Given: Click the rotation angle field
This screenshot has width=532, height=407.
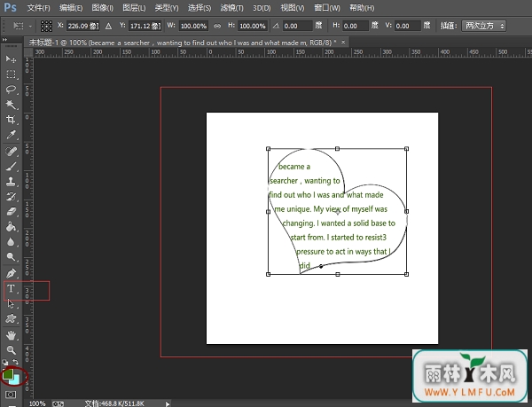Looking at the screenshot, I should 297,26.
